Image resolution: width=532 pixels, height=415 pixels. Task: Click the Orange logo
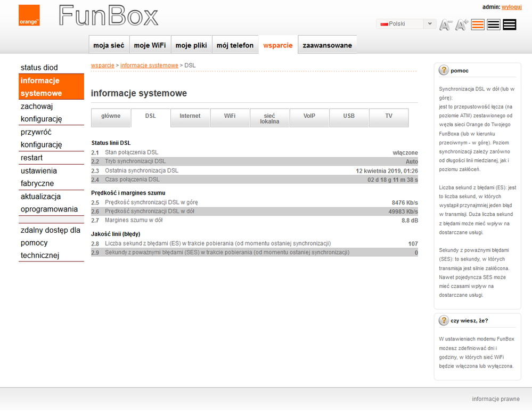[x=29, y=15]
